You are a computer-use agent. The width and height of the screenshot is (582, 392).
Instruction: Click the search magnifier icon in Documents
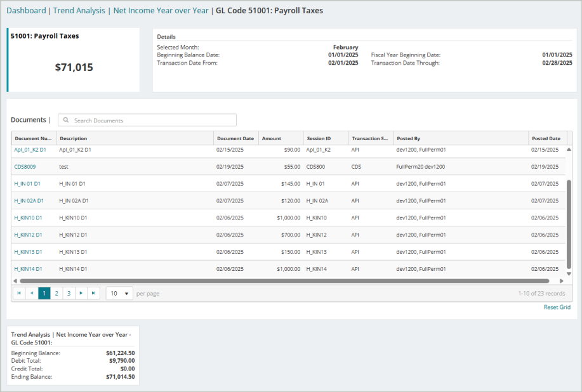[66, 120]
